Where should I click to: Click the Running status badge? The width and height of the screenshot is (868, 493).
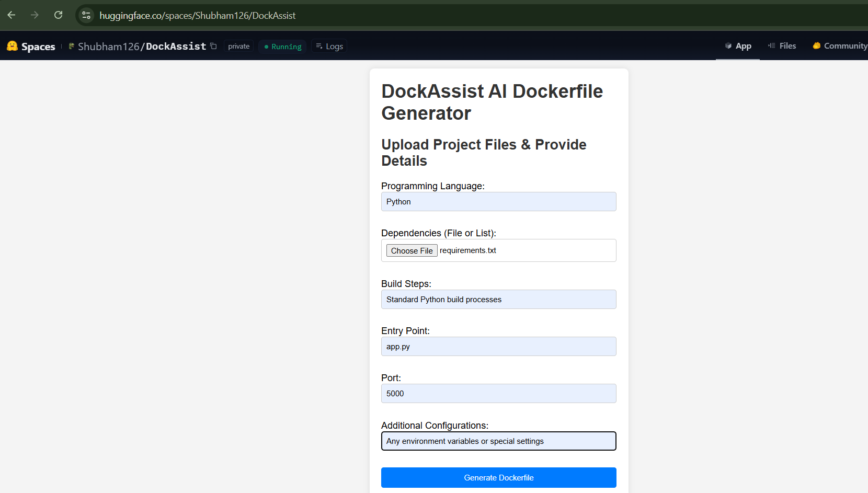coord(282,46)
